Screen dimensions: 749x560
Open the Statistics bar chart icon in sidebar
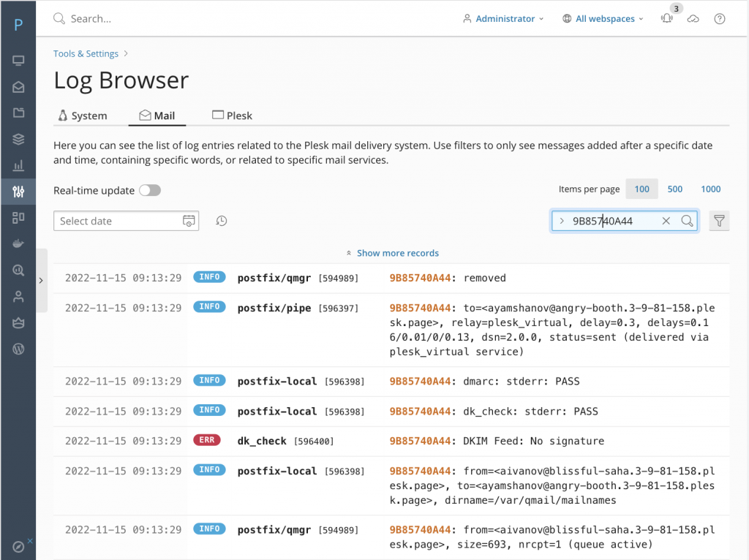[x=18, y=165]
